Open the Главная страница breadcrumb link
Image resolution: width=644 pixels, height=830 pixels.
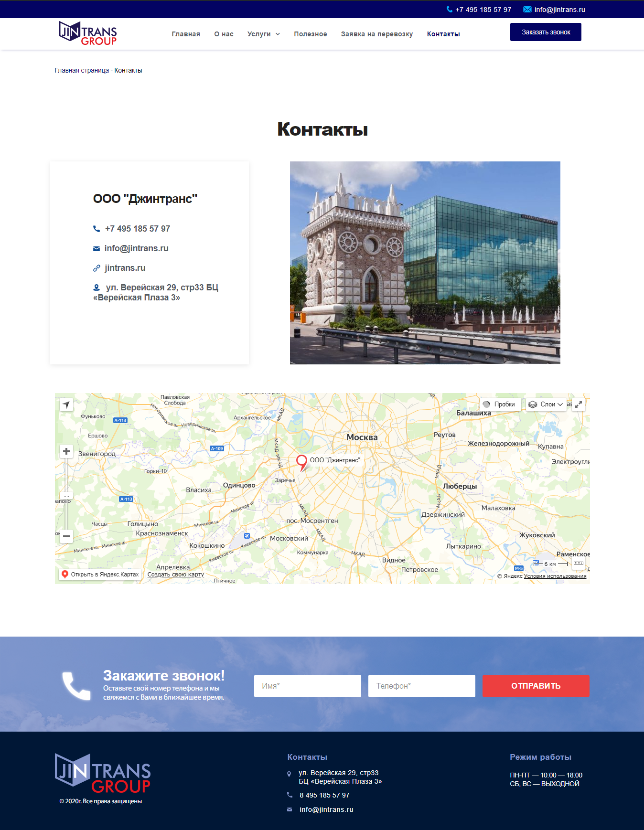coord(82,70)
